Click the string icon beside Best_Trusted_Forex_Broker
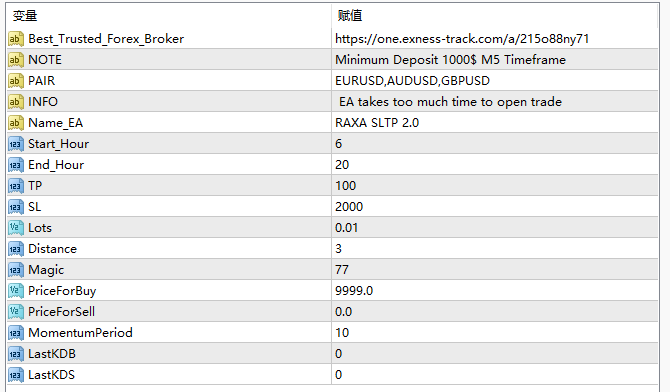 point(15,39)
